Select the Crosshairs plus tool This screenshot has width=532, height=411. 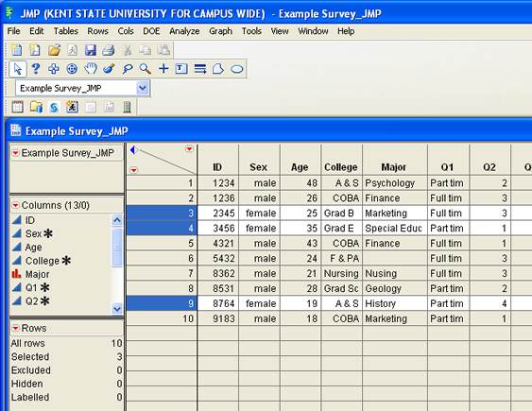(x=163, y=69)
